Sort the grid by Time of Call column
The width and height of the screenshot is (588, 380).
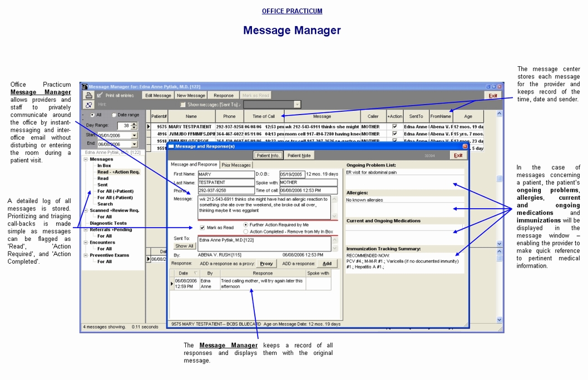pos(264,116)
